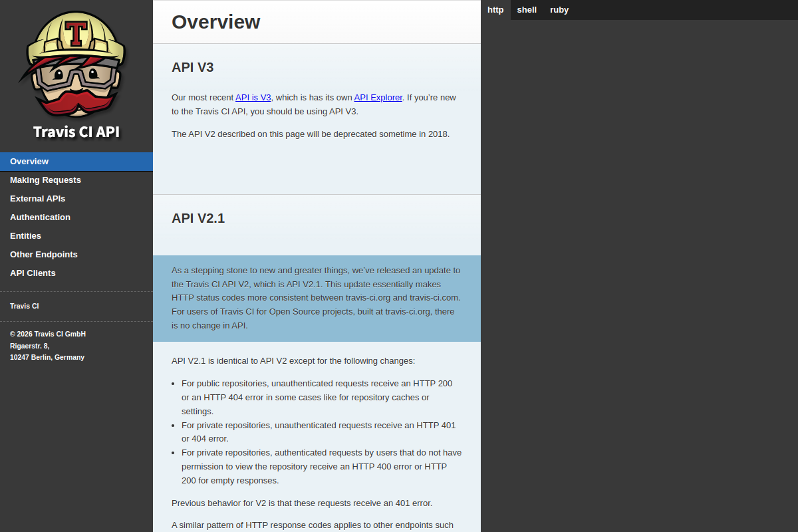The image size is (798, 532).
Task: Click the blue API V2.1 notice box
Action: pyautogui.click(x=317, y=299)
